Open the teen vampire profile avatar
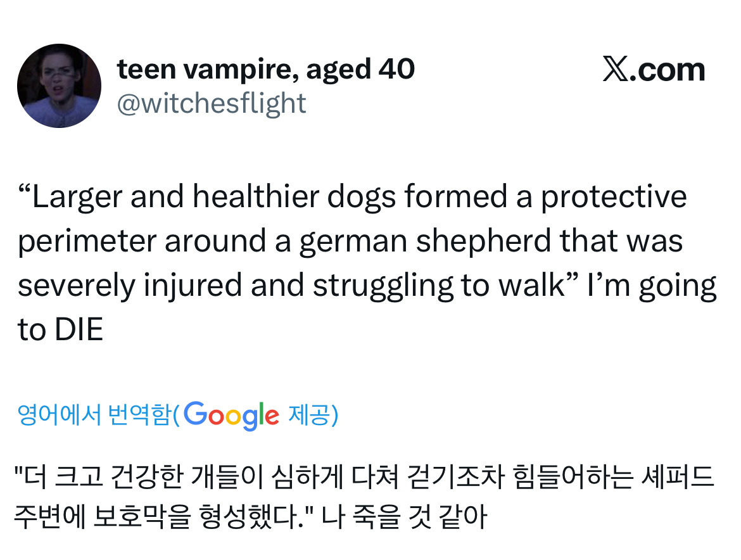The width and height of the screenshot is (741, 560). click(x=59, y=86)
